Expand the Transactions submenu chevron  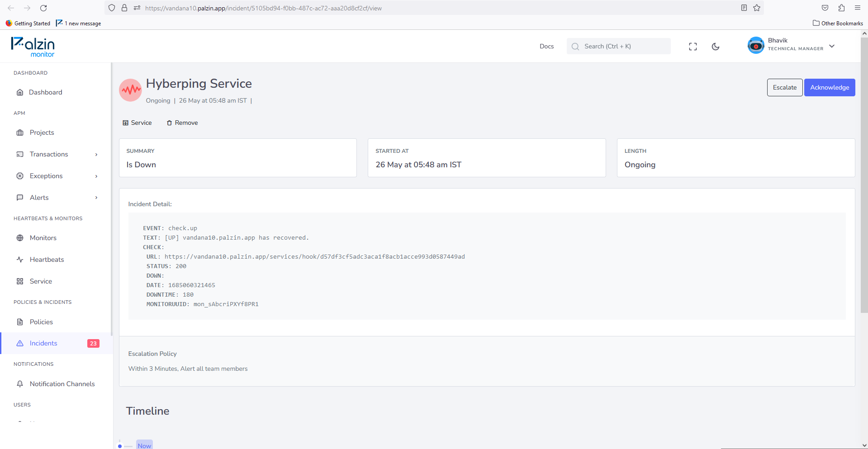tap(96, 155)
